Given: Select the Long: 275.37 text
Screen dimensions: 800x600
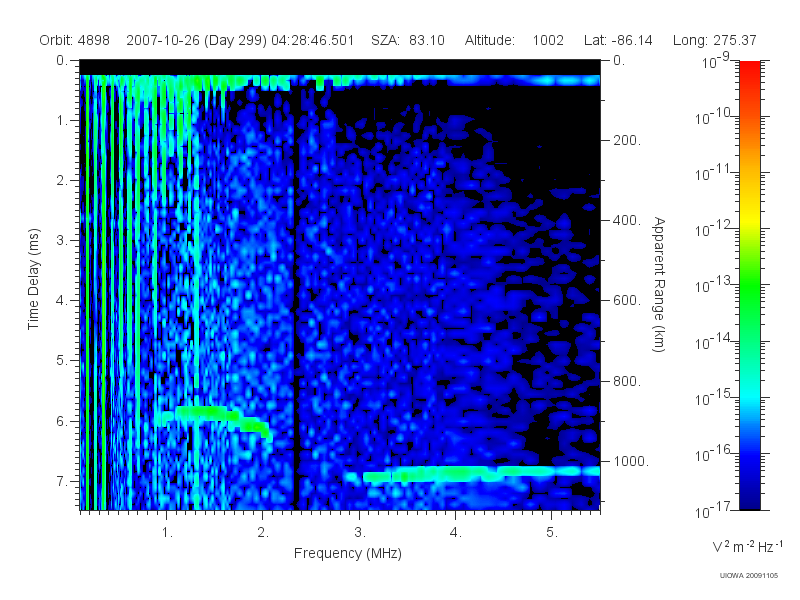Looking at the screenshot, I should [714, 40].
